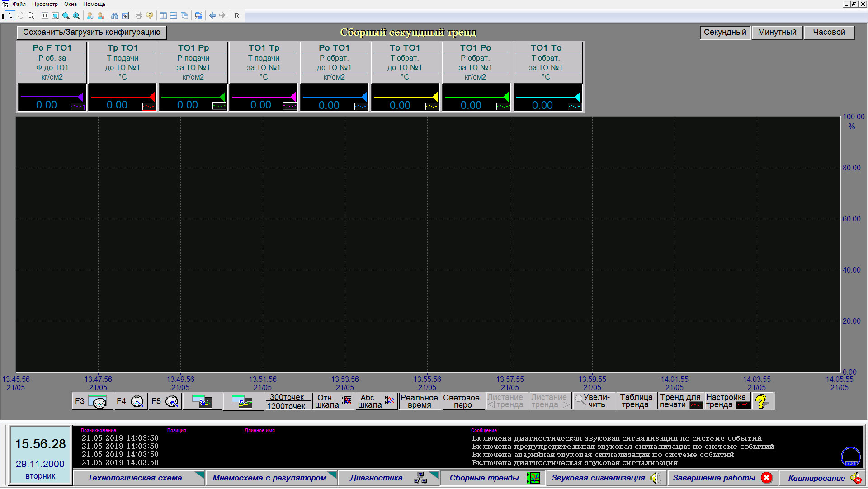Tile windows horizontally icon

coord(174,15)
